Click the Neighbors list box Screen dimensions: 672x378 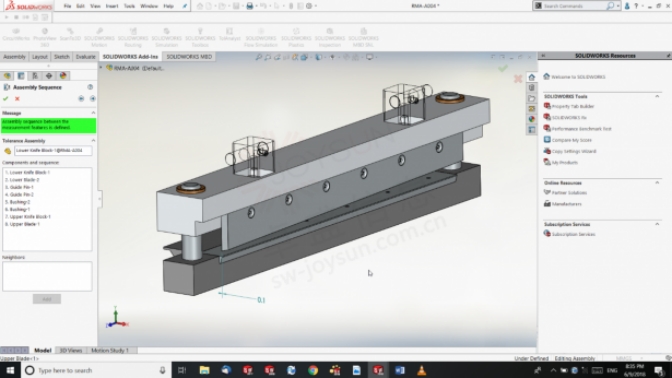pyautogui.click(x=47, y=276)
